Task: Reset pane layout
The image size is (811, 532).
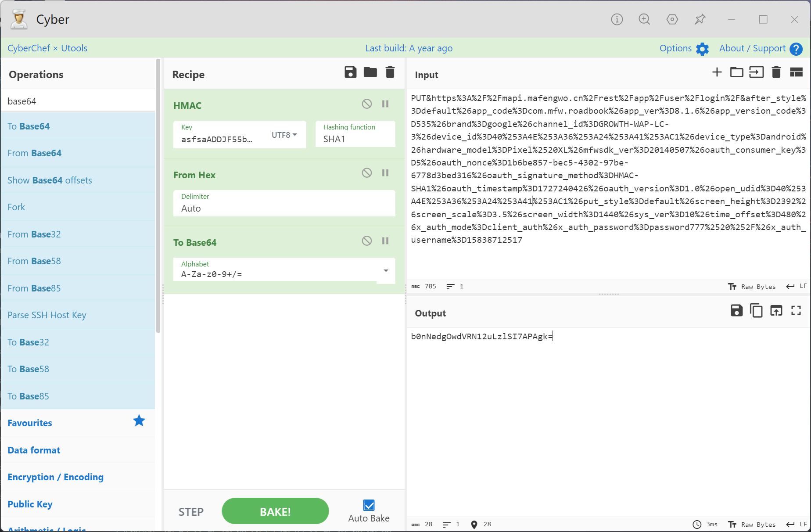Action: tap(796, 72)
